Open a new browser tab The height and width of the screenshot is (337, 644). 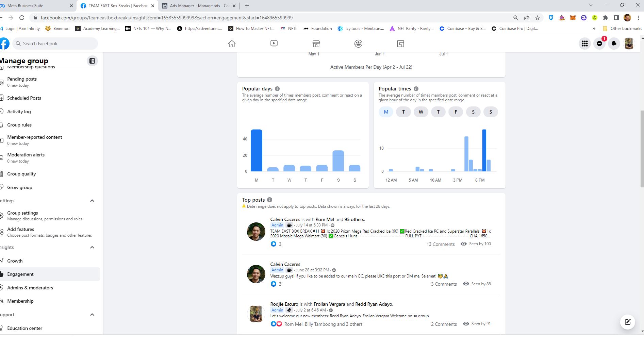click(x=247, y=6)
